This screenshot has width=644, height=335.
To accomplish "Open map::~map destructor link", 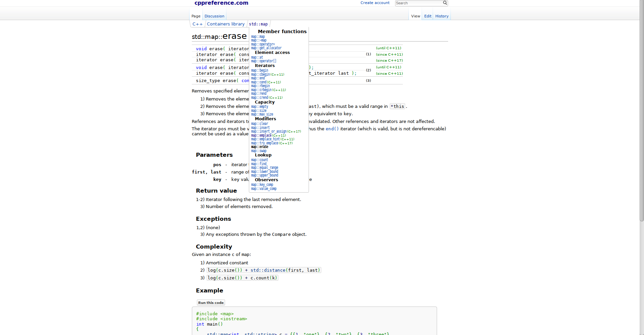I will (x=259, y=40).
